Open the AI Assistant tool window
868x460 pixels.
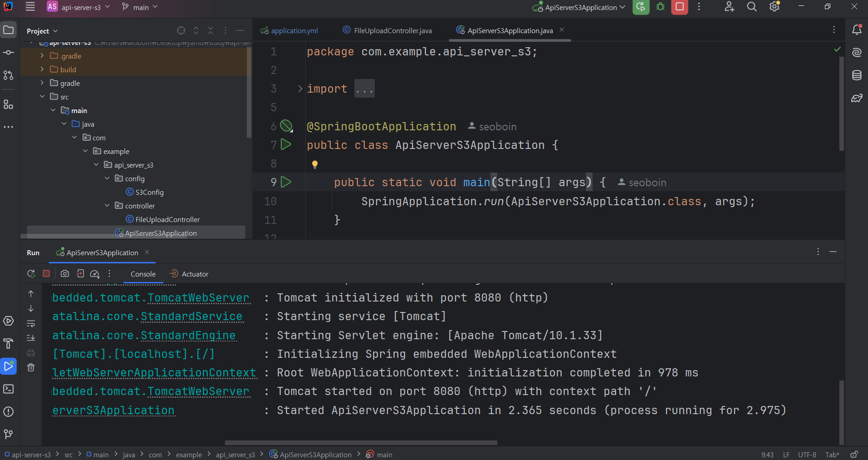857,53
